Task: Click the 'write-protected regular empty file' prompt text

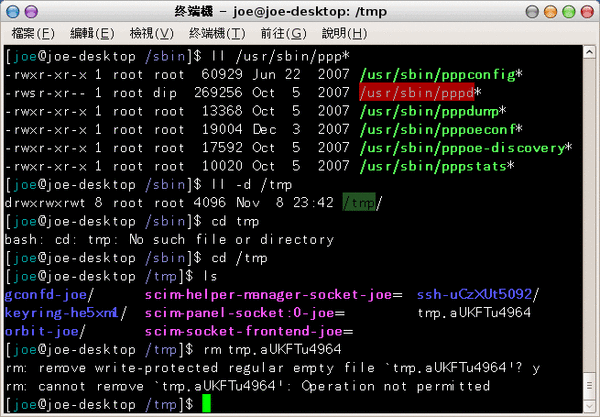Action: [235, 368]
